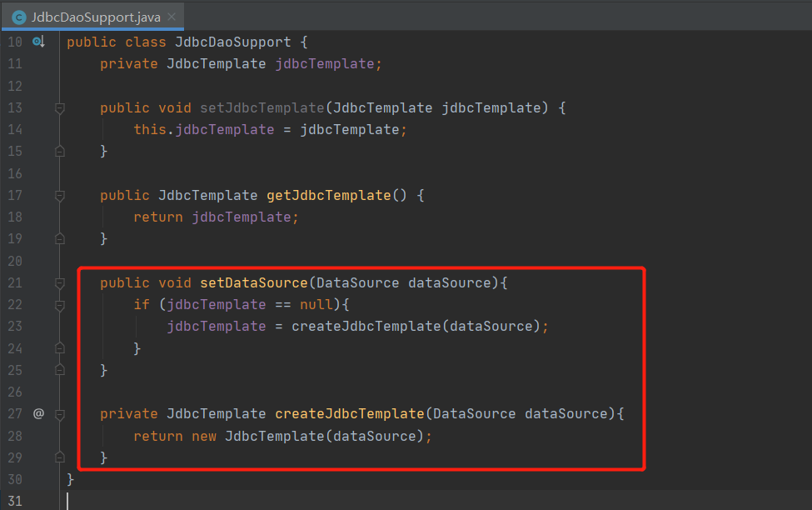Collapse the setDataSource method at line 21

(x=60, y=283)
